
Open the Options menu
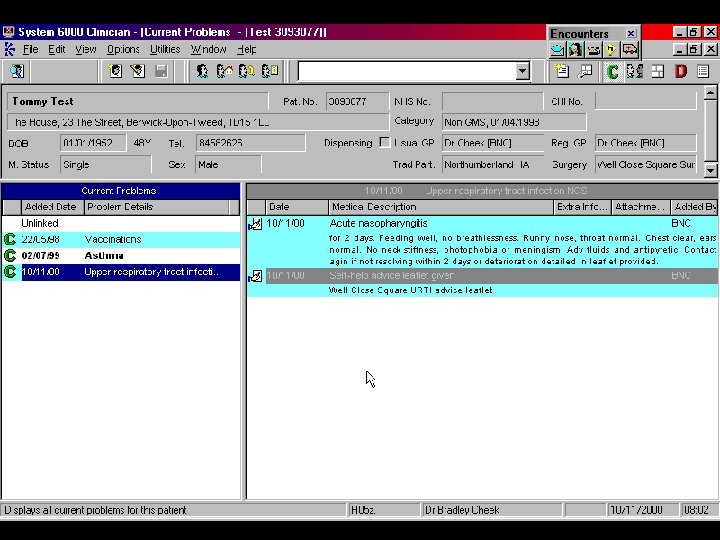pyautogui.click(x=123, y=49)
